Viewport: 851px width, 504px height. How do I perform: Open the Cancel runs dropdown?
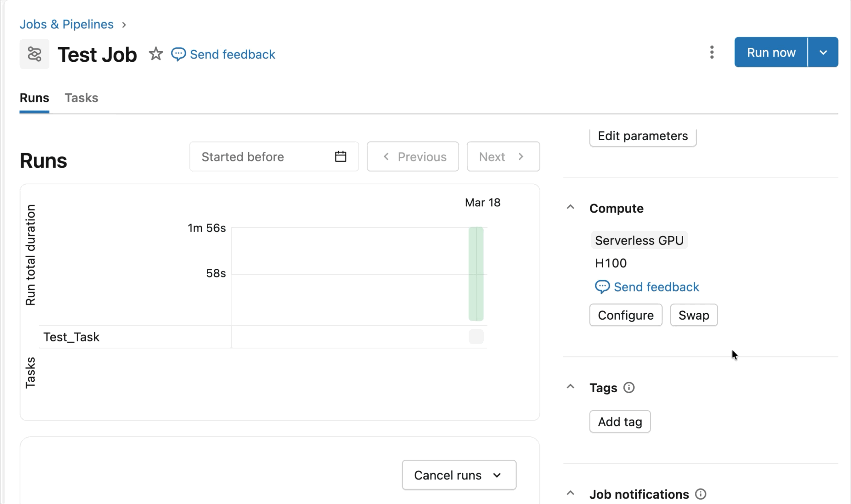click(x=459, y=475)
